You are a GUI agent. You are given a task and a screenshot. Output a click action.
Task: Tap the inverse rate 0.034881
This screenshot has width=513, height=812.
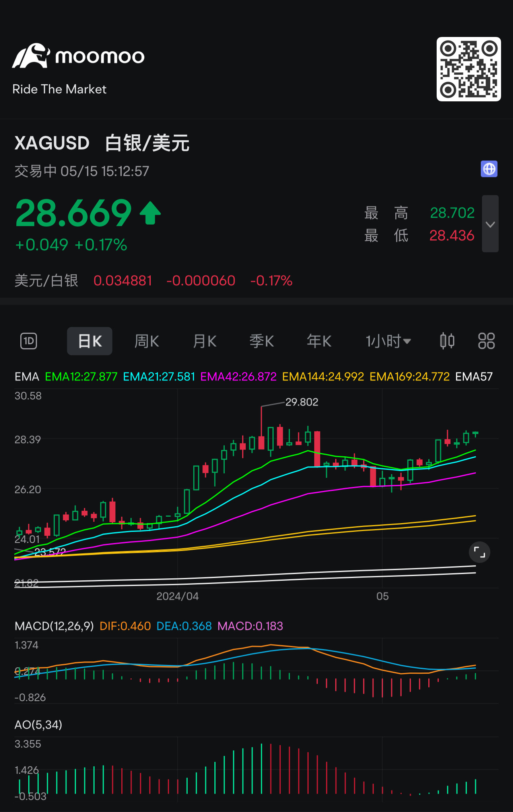pyautogui.click(x=123, y=281)
